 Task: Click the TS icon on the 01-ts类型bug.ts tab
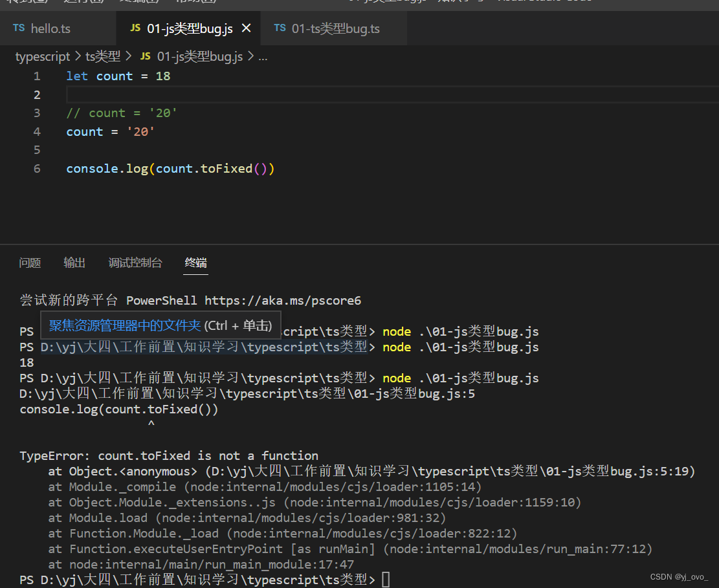pyautogui.click(x=280, y=28)
